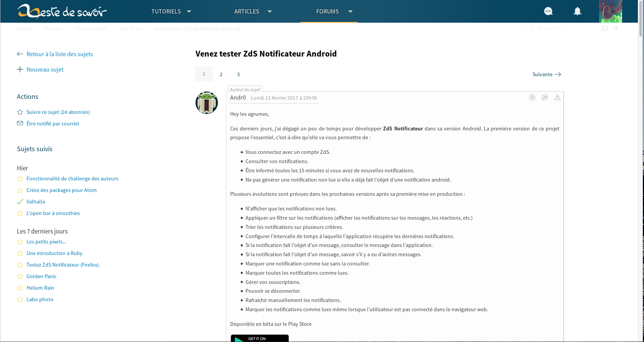Toggle star next to Golden Panic
The height and width of the screenshot is (342, 644).
20,276
